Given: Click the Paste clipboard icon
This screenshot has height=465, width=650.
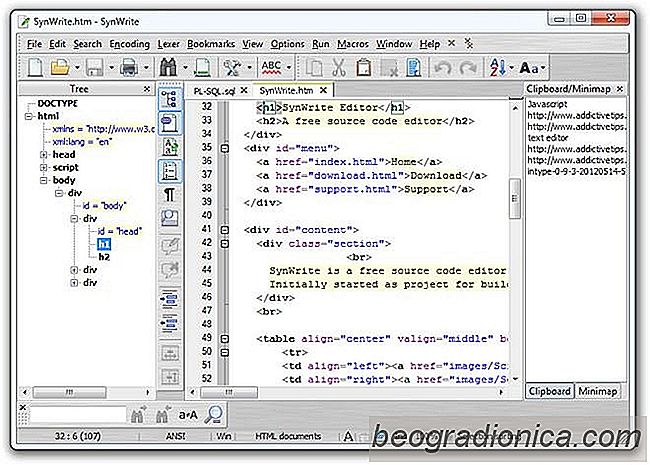Looking at the screenshot, I should point(364,67).
